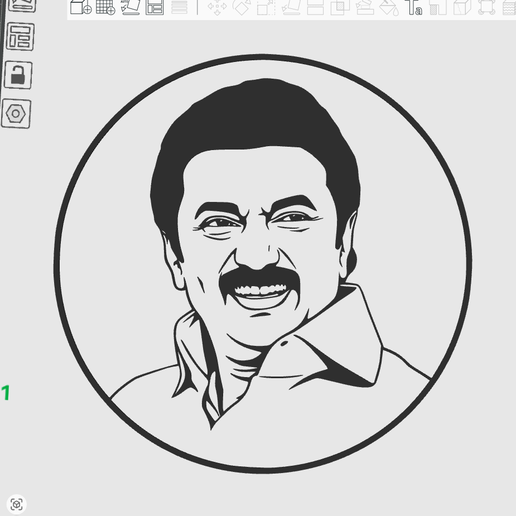Select the Lay on face tool

pyautogui.click(x=291, y=7)
